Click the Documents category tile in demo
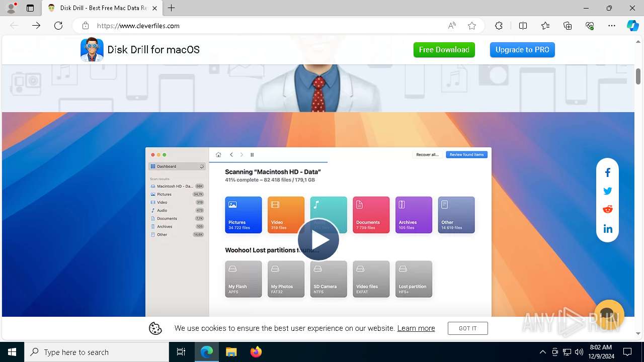This screenshot has width=644, height=362. point(371,215)
